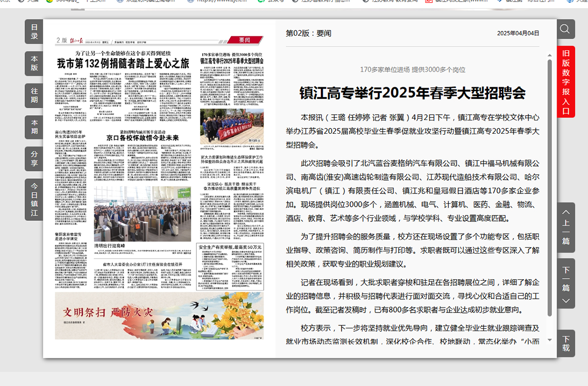The width and height of the screenshot is (588, 386).
Task: Select the 本版 sidebar button
Action: pos(34,63)
